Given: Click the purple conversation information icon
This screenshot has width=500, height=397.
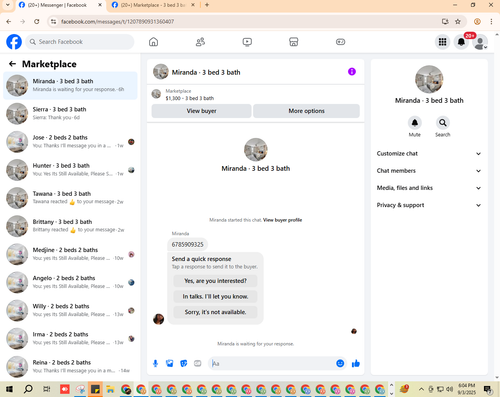Looking at the screenshot, I should 352,72.
